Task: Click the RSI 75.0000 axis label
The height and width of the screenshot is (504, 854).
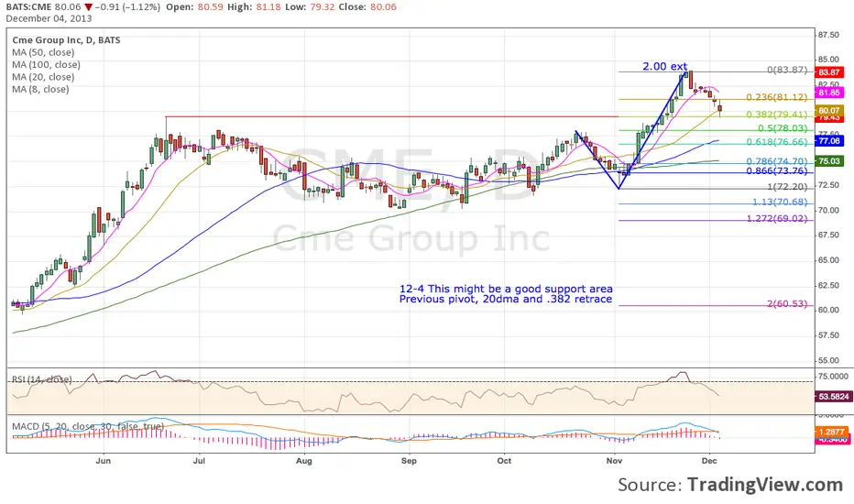Action: point(832,377)
